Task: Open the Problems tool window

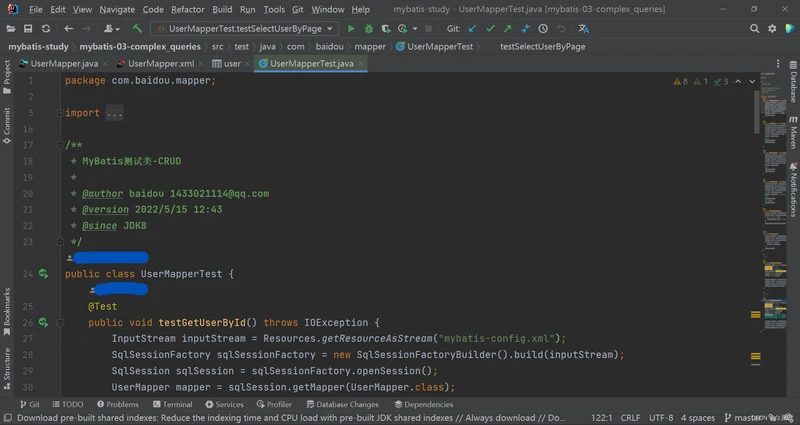Action: click(x=117, y=404)
